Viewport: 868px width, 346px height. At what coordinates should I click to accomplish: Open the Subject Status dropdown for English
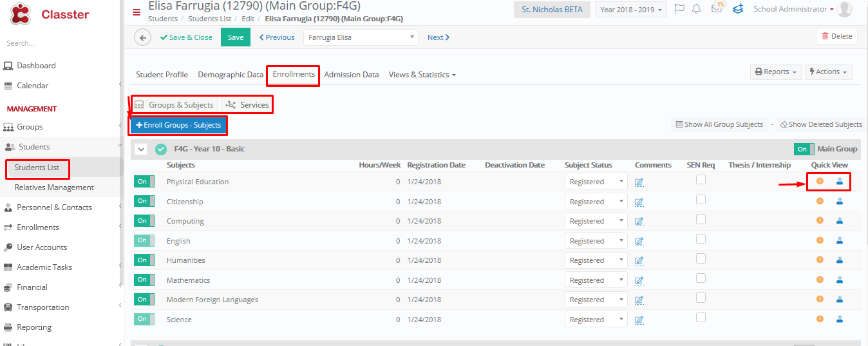[596, 241]
